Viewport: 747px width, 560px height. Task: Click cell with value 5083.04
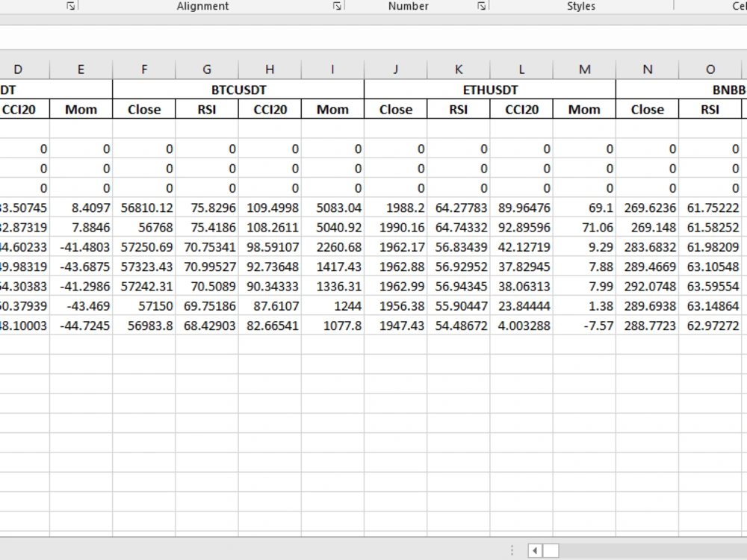[x=332, y=208]
